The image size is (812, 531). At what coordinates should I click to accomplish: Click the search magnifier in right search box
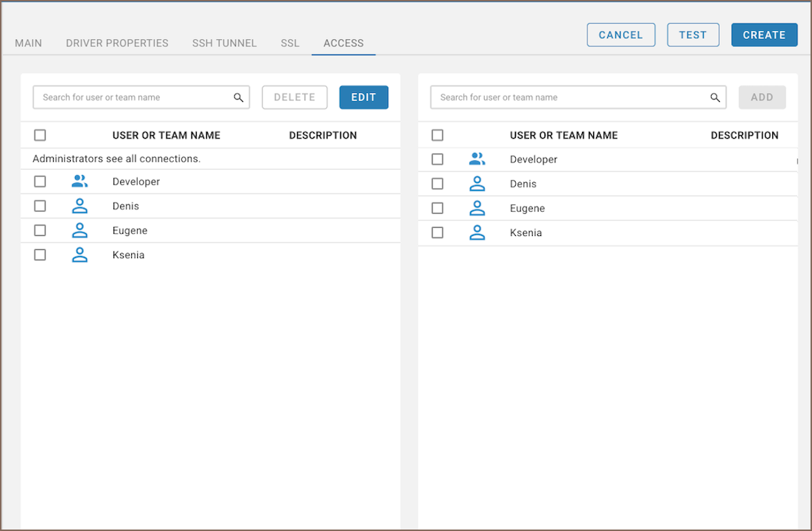[x=715, y=97]
